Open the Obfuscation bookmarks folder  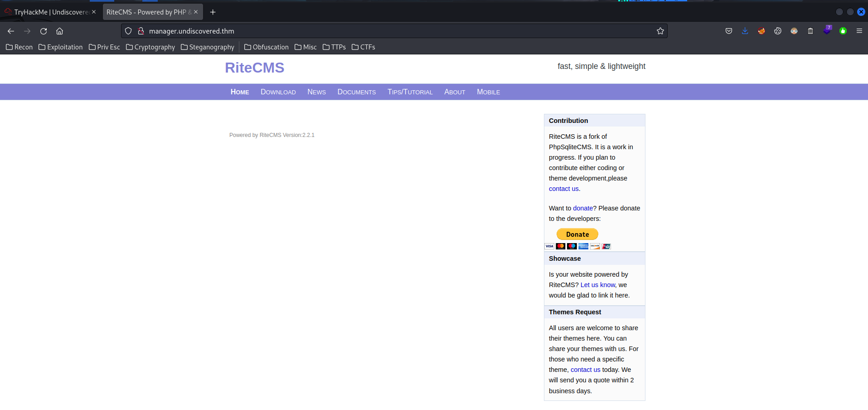267,47
